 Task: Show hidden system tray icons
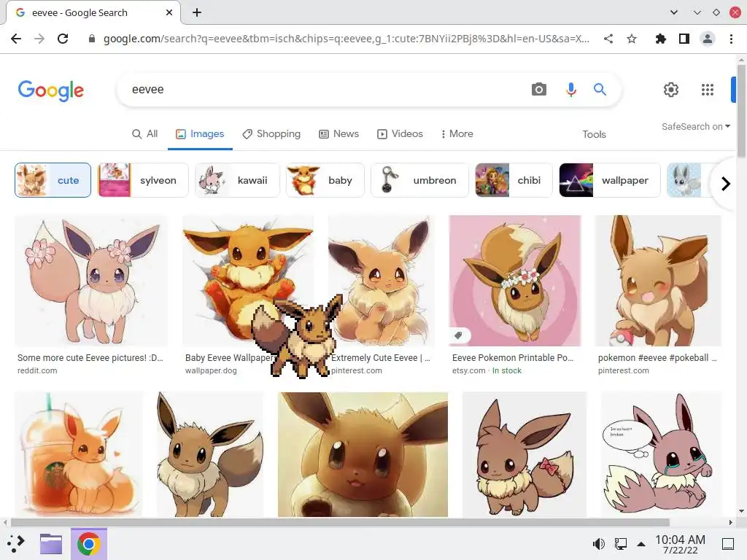click(x=641, y=544)
